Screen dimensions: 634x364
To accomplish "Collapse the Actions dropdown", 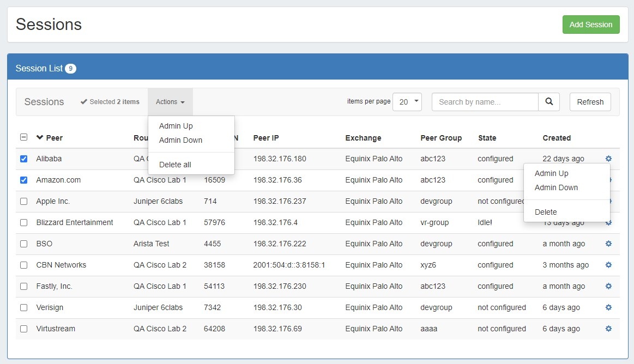I will tap(170, 102).
